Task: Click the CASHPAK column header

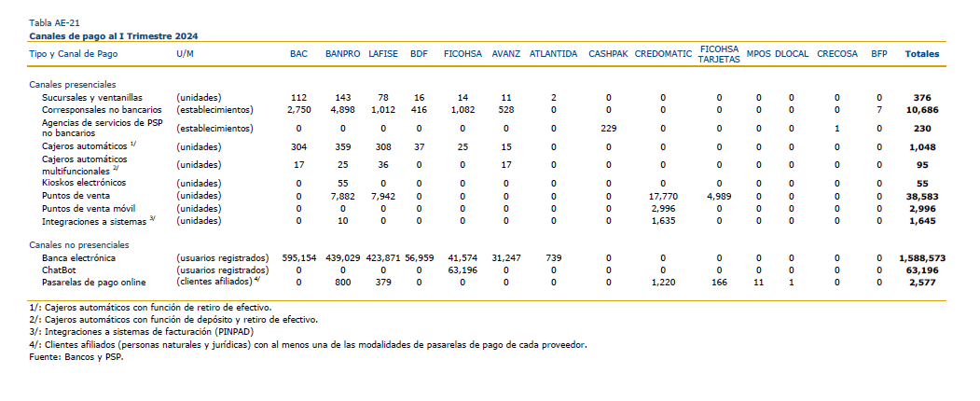Action: click(x=608, y=54)
